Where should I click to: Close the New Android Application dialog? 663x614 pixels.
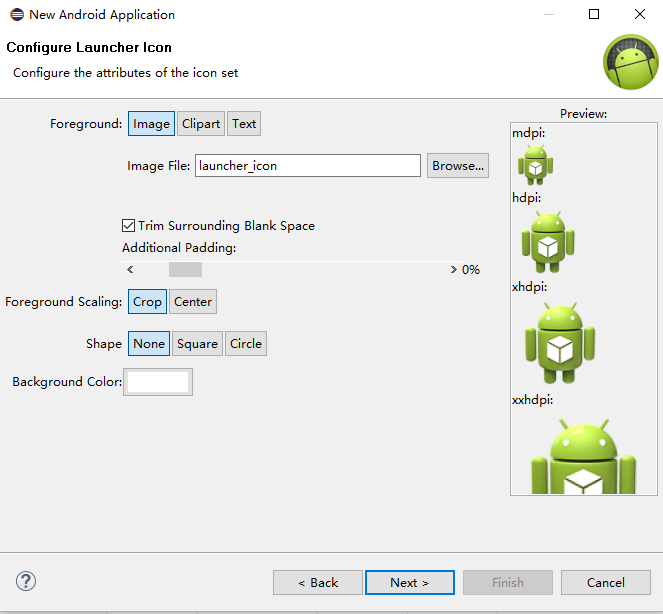coord(640,14)
